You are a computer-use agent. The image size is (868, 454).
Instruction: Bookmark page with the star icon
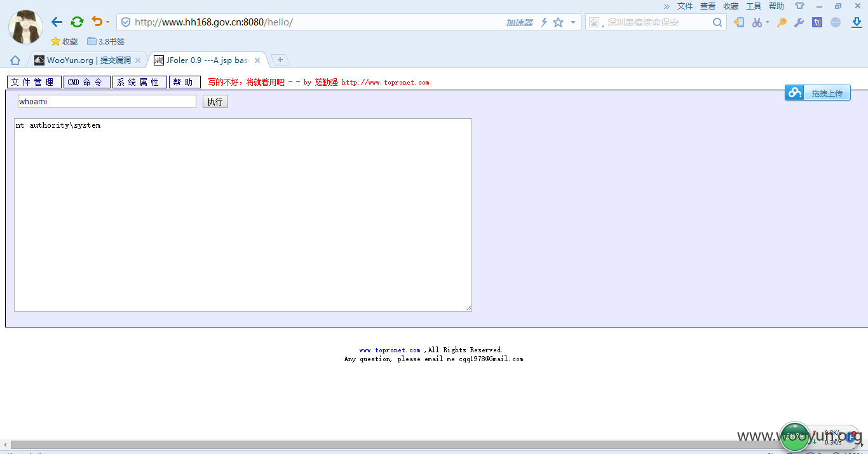pyautogui.click(x=558, y=22)
